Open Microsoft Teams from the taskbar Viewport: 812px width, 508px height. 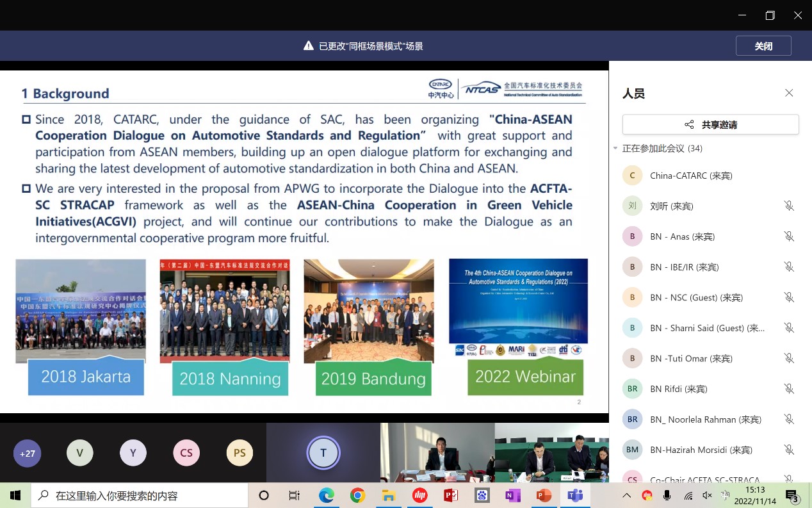click(575, 495)
